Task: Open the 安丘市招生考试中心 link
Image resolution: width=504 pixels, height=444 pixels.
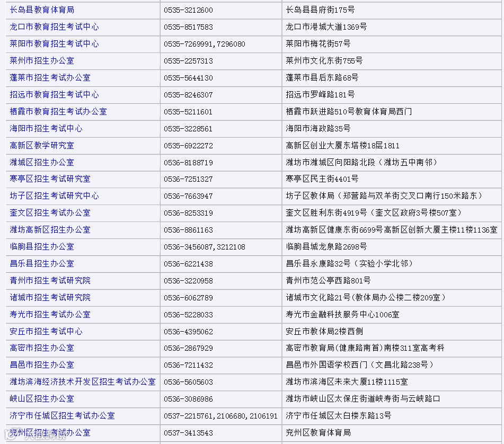Action: click(46, 331)
